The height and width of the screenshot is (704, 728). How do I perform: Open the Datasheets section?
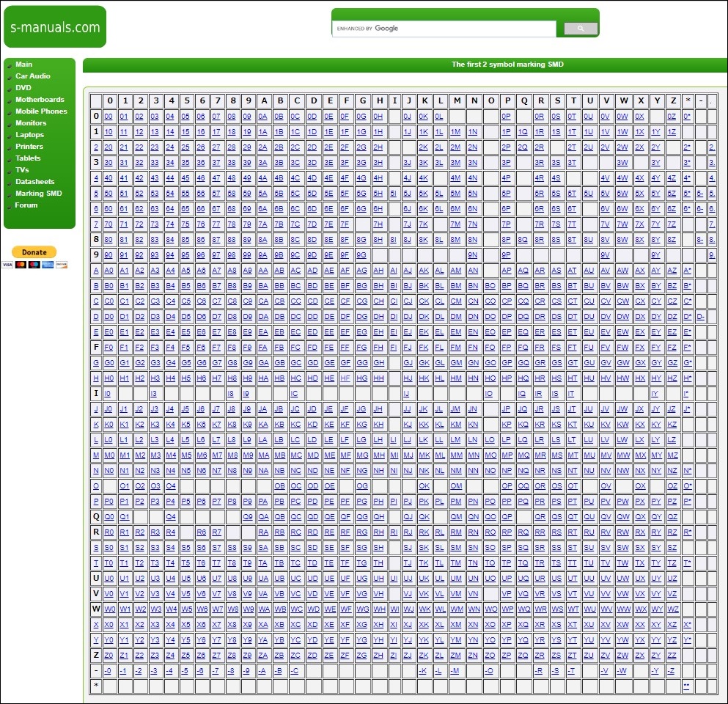point(34,182)
